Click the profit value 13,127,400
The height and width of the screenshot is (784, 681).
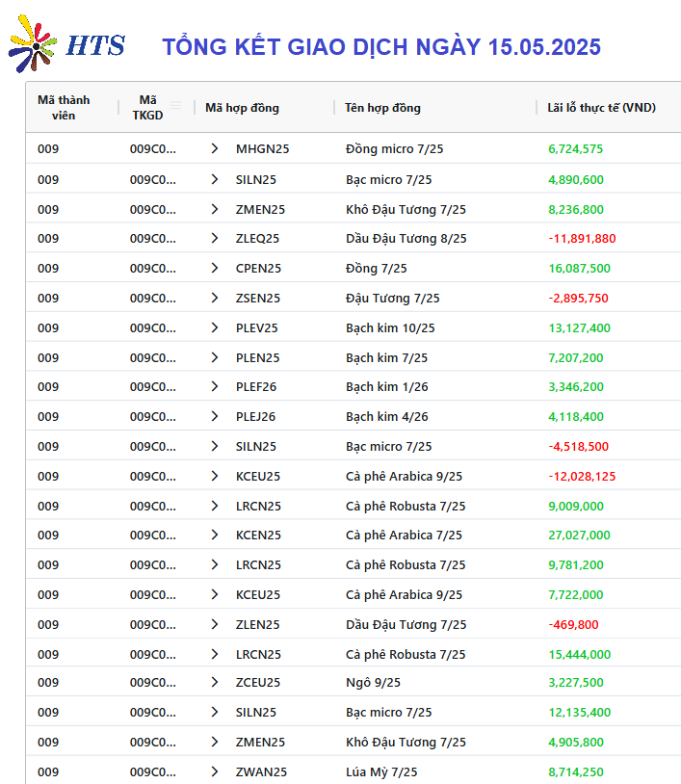point(580,328)
